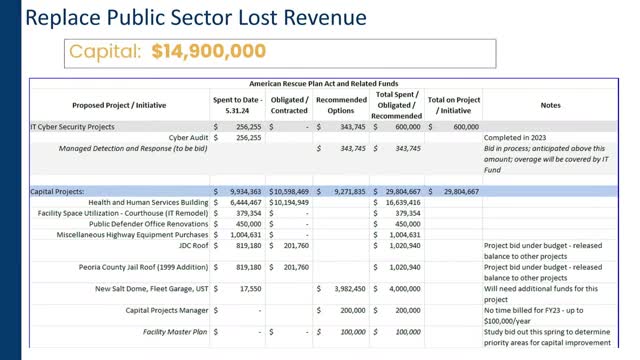
Task: Click 'Peoria County Jail Roof (1999 Addition)' label
Action: [x=143, y=267]
